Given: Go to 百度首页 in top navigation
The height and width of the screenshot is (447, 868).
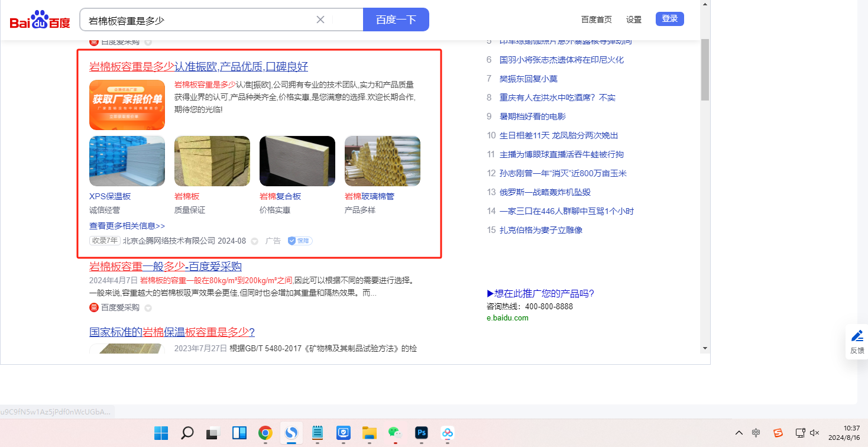Looking at the screenshot, I should click(x=596, y=20).
